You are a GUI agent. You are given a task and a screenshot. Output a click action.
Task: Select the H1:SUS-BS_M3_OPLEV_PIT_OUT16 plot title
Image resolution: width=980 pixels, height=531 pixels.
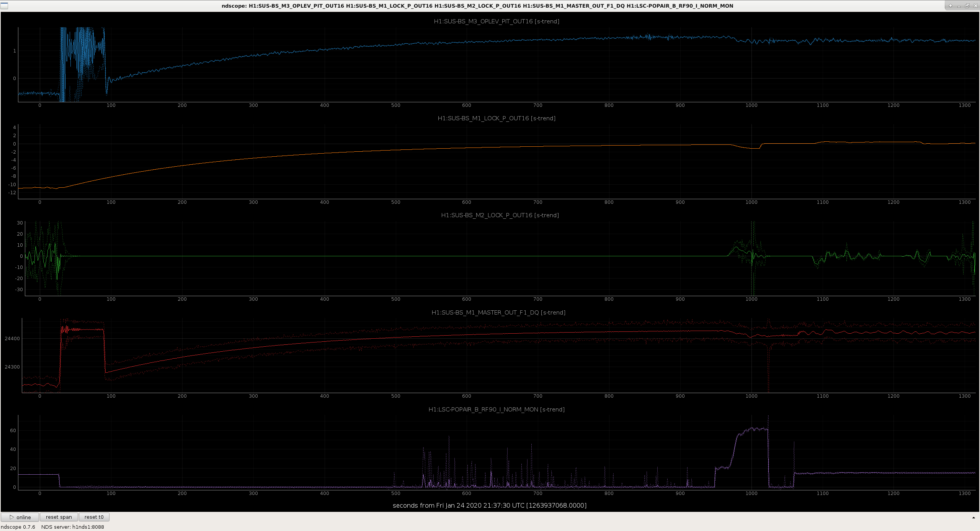[x=497, y=21]
